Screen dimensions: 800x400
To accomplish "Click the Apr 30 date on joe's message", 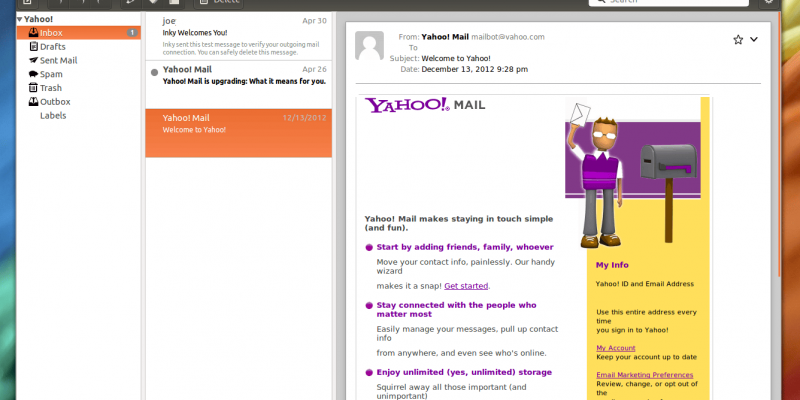I will pyautogui.click(x=314, y=21).
